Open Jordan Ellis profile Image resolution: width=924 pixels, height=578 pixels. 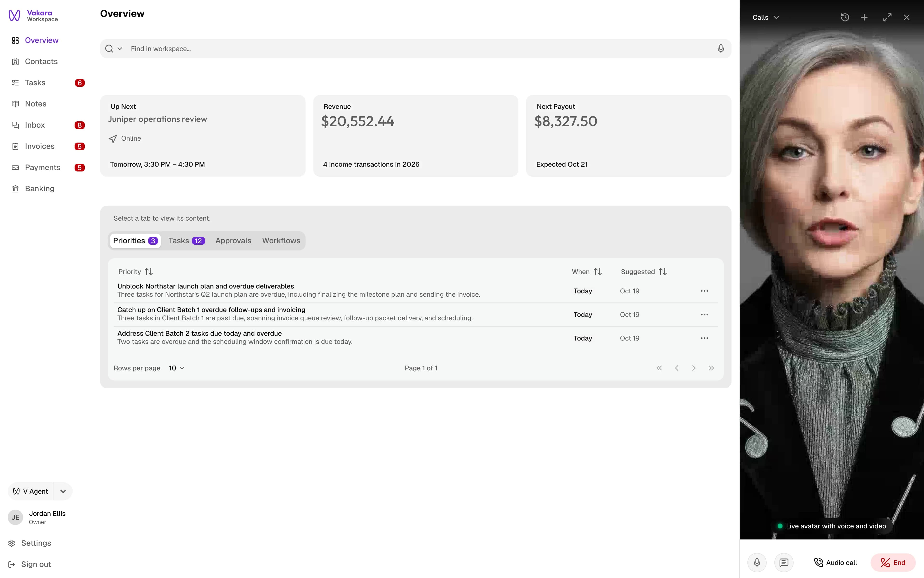click(38, 517)
